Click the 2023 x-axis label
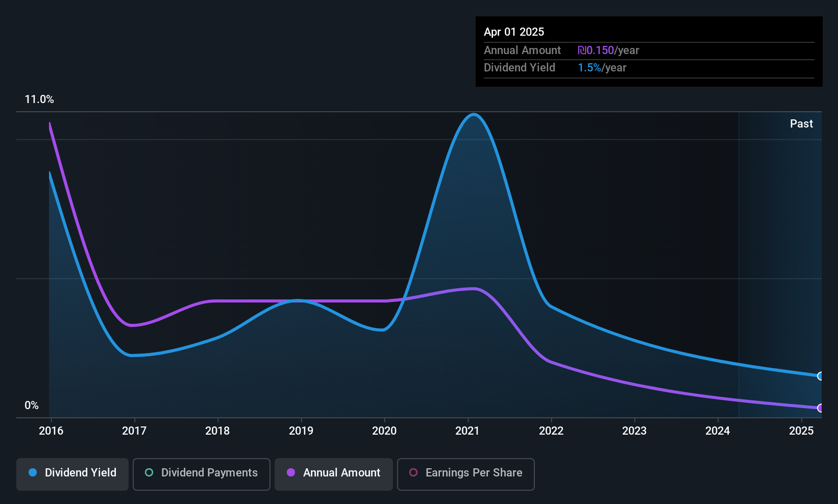This screenshot has width=838, height=504. point(634,431)
